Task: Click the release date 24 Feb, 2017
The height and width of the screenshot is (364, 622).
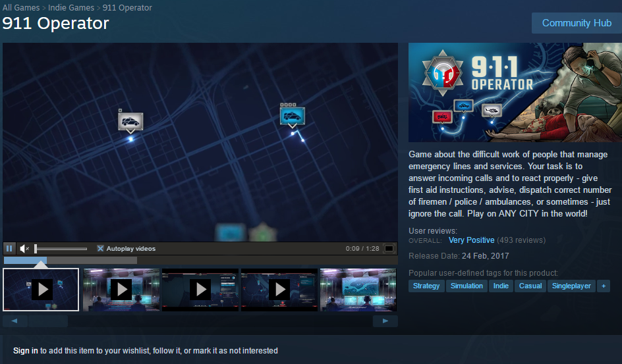Action: [x=485, y=256]
